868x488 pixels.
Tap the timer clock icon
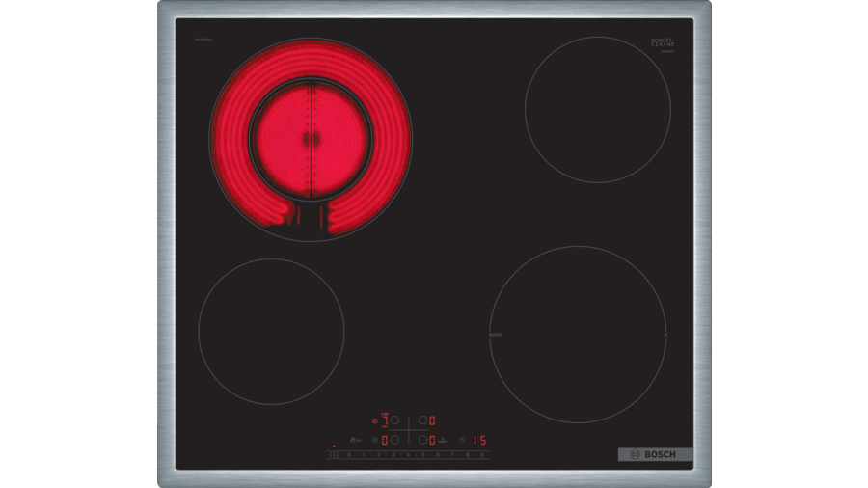pos(462,440)
